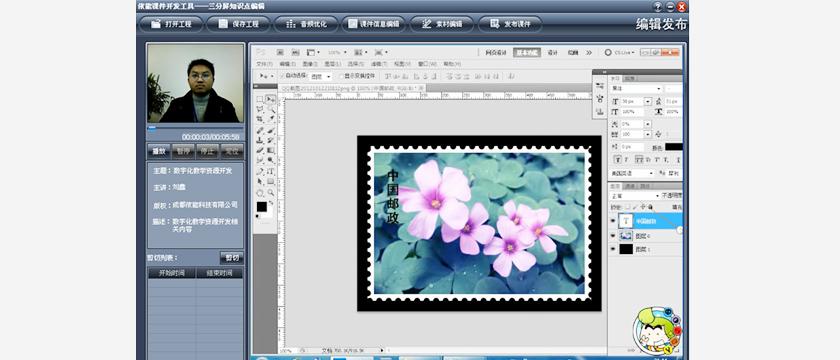
Task: Open the screen mode dropdown
Action: 381,52
